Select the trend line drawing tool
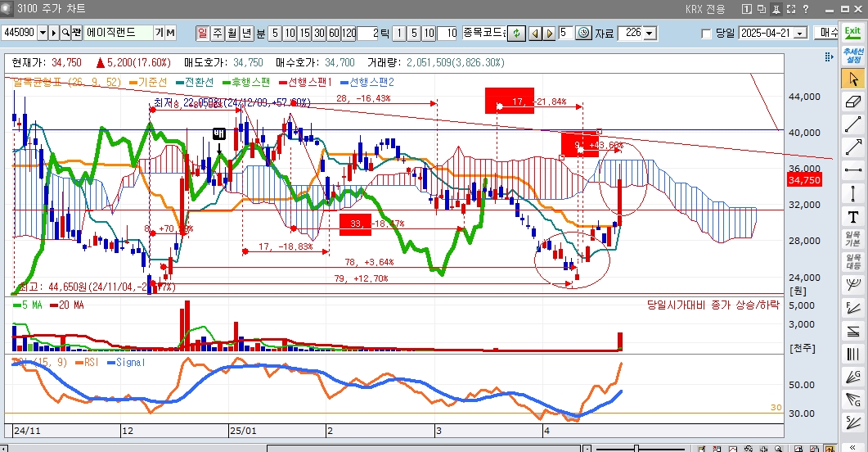 click(x=853, y=124)
